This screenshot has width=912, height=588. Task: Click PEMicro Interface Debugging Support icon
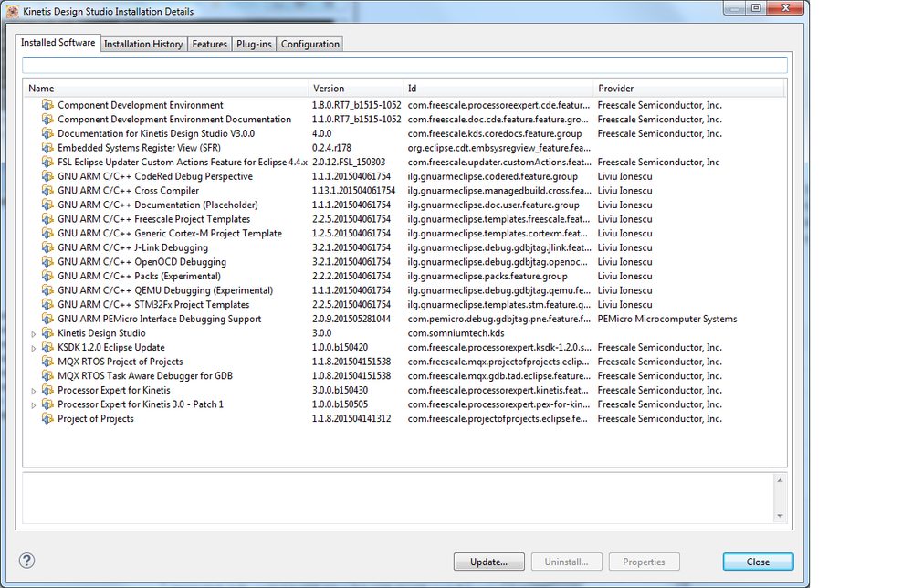click(47, 319)
